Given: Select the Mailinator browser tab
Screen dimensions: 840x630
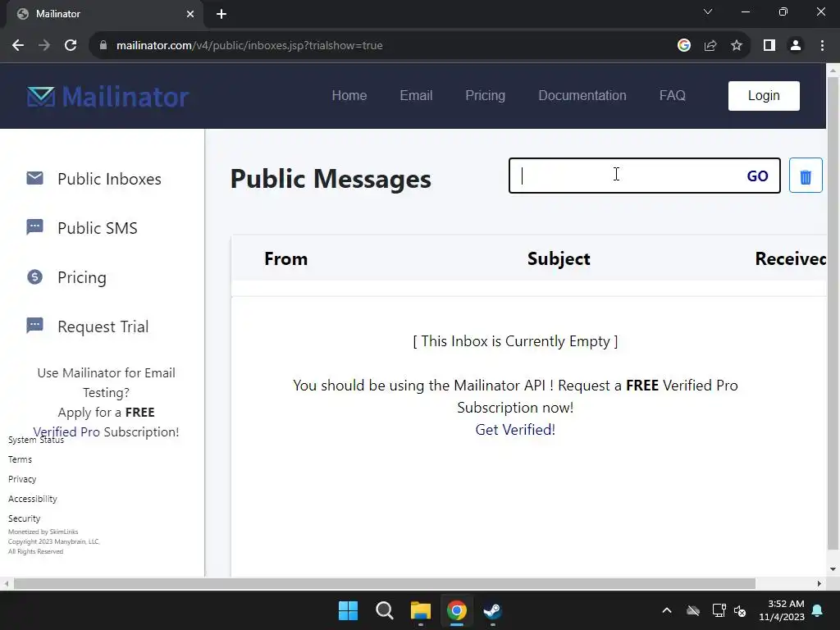Looking at the screenshot, I should click(104, 14).
